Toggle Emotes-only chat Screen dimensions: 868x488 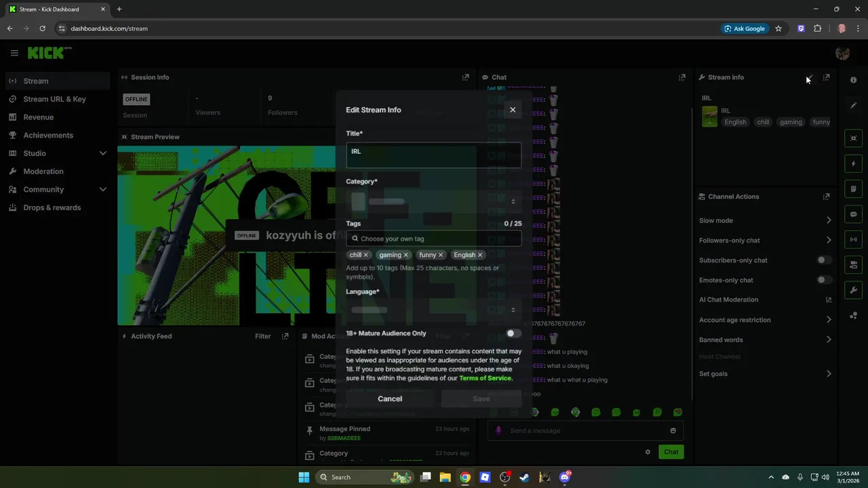(x=824, y=280)
